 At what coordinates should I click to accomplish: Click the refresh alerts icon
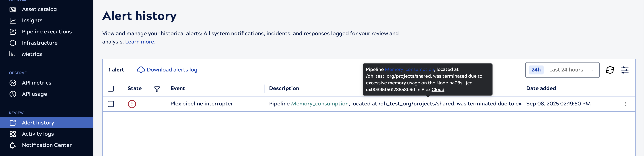(x=610, y=70)
